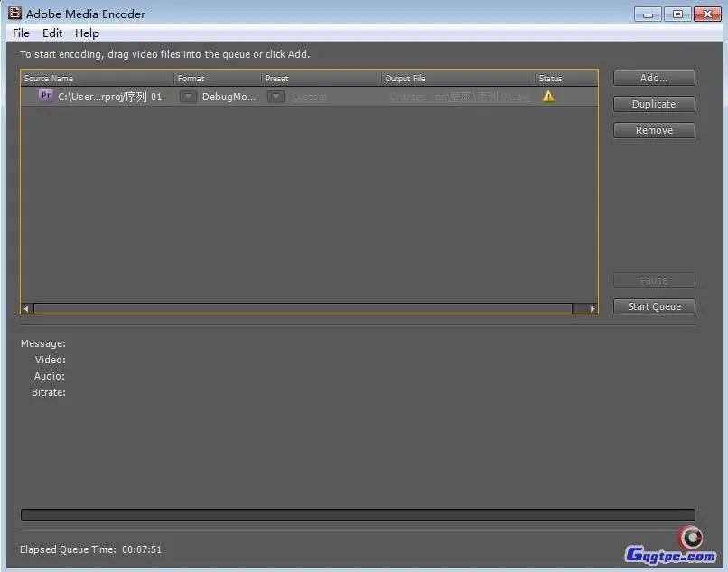728x572 pixels.
Task: Click the Premiere Pro project icon in queue row
Action: [45, 96]
